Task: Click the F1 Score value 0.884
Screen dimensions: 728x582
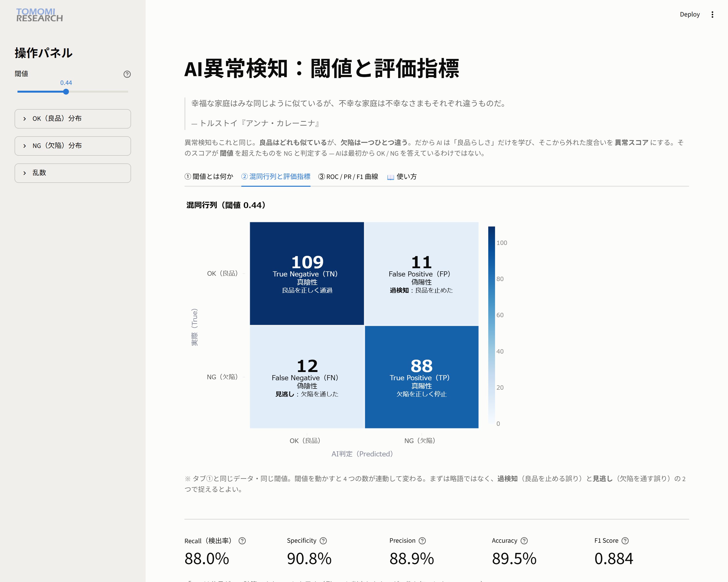Action: pos(613,559)
